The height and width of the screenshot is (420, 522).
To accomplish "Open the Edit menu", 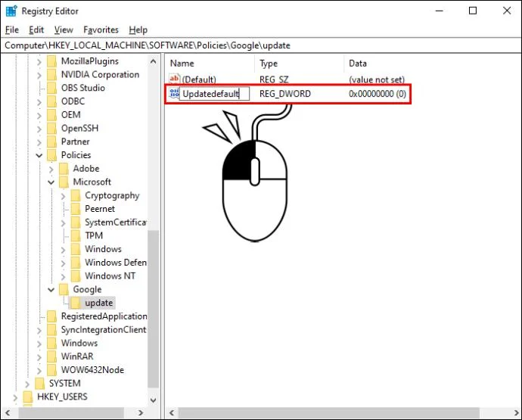I will pyautogui.click(x=36, y=30).
